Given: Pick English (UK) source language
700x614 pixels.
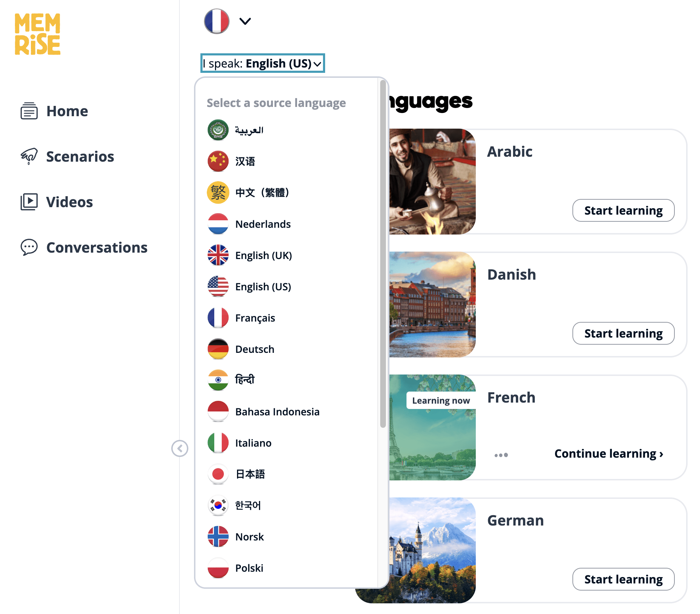Looking at the screenshot, I should point(263,255).
